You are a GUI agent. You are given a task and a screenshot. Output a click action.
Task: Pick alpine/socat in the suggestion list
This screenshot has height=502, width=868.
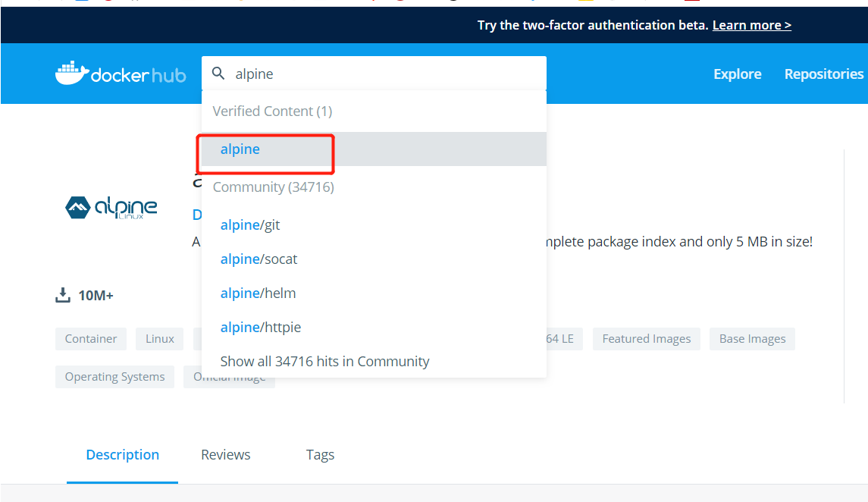259,259
